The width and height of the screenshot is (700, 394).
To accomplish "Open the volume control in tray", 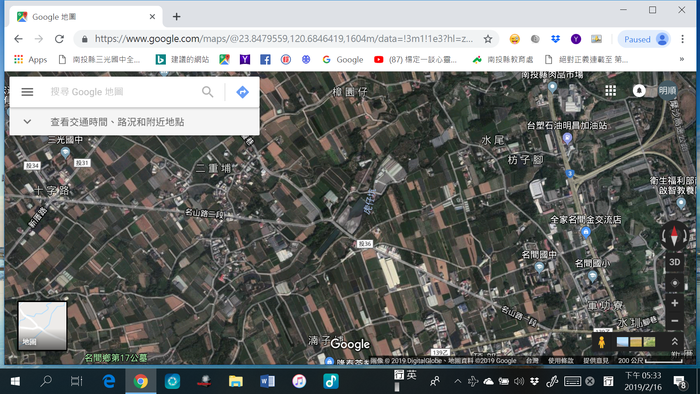I will point(519,382).
